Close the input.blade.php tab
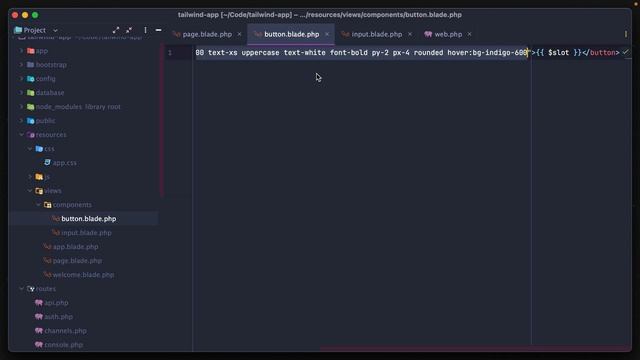The height and width of the screenshot is (360, 640). [x=410, y=34]
